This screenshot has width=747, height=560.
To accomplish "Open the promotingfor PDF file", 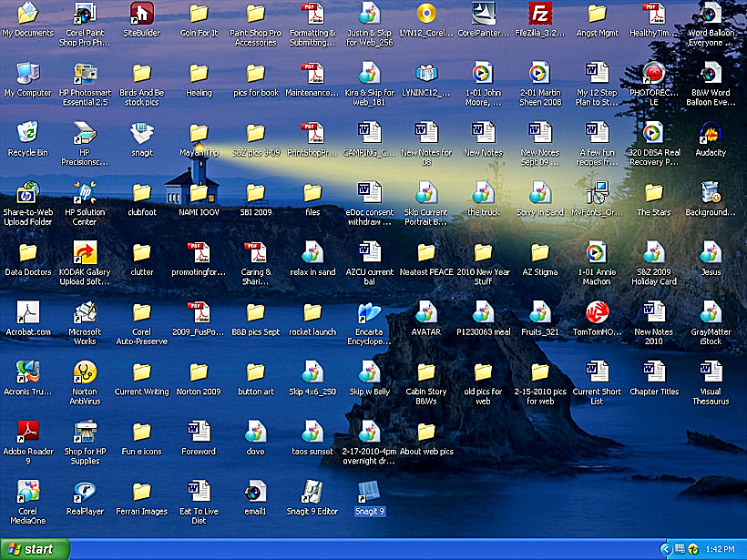I will (198, 253).
